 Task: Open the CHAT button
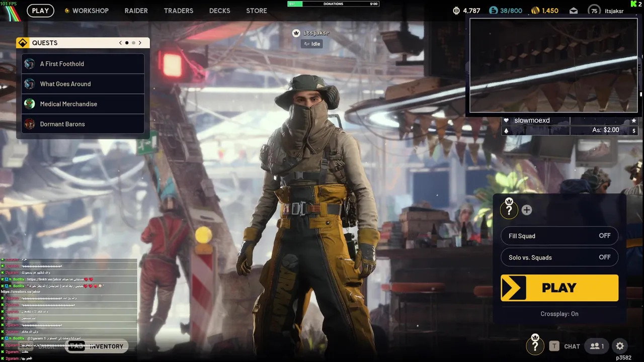tap(572, 346)
